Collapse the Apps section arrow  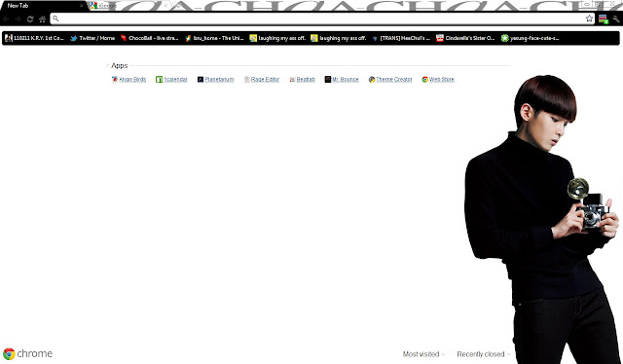107,65
